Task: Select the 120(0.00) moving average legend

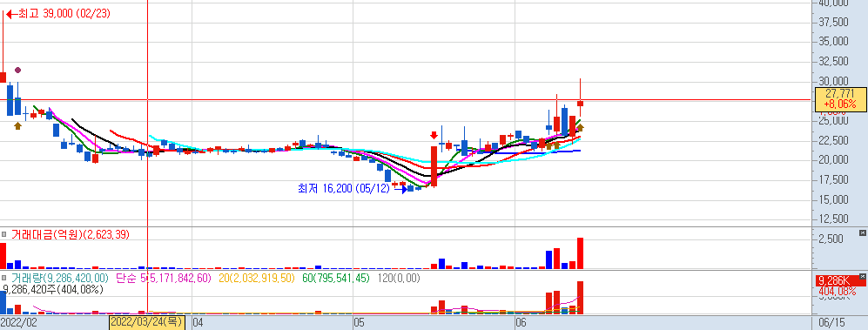Action: 398,278
